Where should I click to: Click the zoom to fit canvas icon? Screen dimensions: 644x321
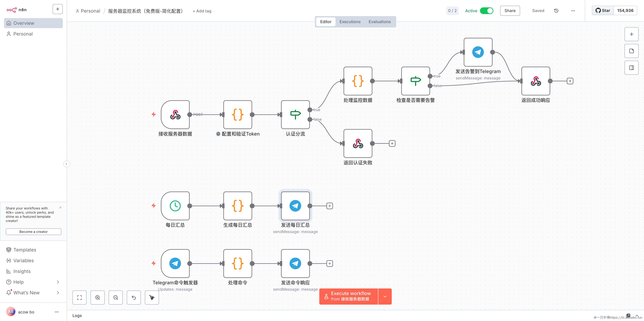coord(79,298)
